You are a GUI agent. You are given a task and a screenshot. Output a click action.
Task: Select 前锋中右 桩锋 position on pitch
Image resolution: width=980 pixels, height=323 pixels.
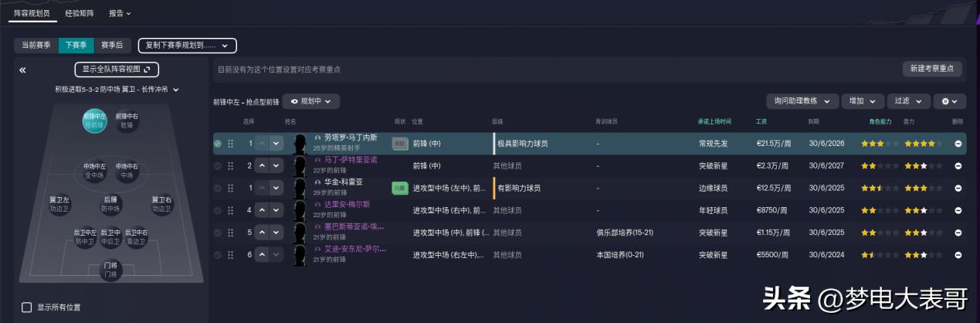pos(127,121)
